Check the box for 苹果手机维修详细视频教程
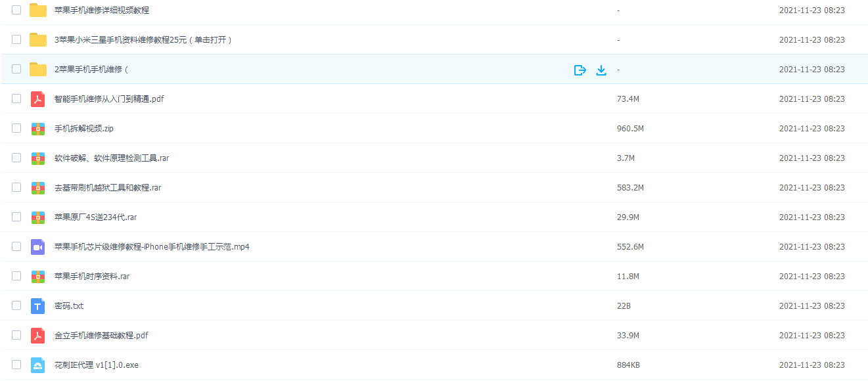The image size is (868, 381). point(16,10)
